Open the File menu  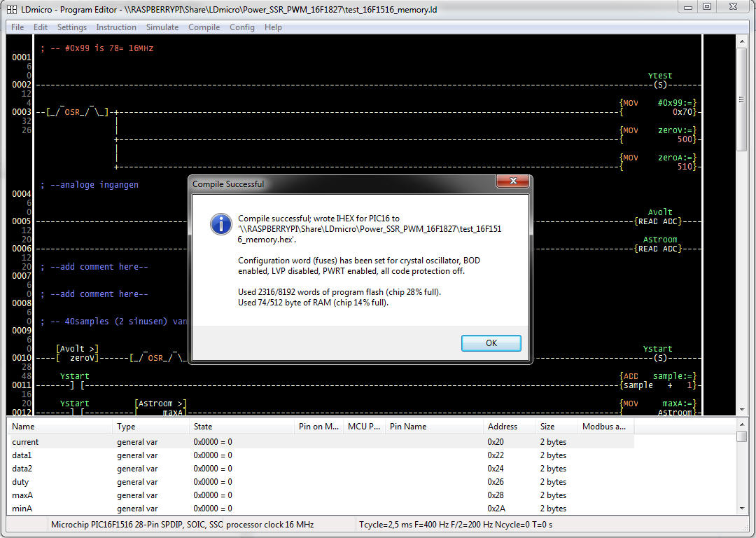point(17,27)
